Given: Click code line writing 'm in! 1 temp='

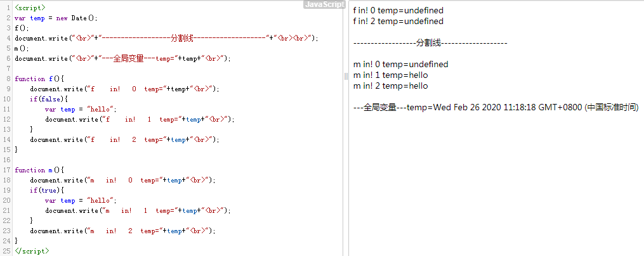Looking at the screenshot, I should coord(138,210).
